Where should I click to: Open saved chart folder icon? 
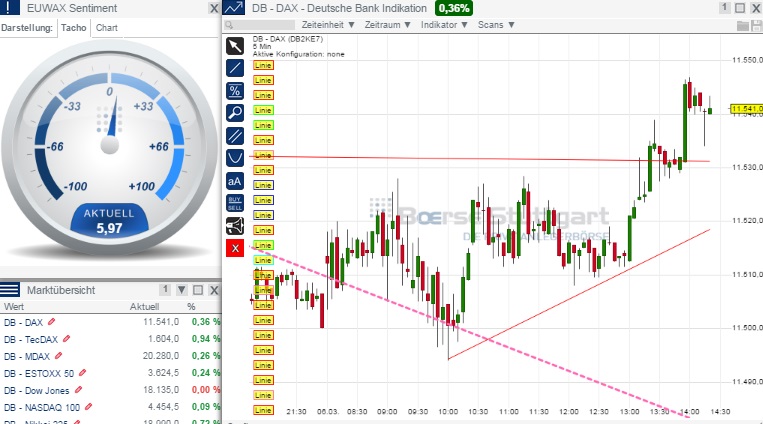coord(743,26)
